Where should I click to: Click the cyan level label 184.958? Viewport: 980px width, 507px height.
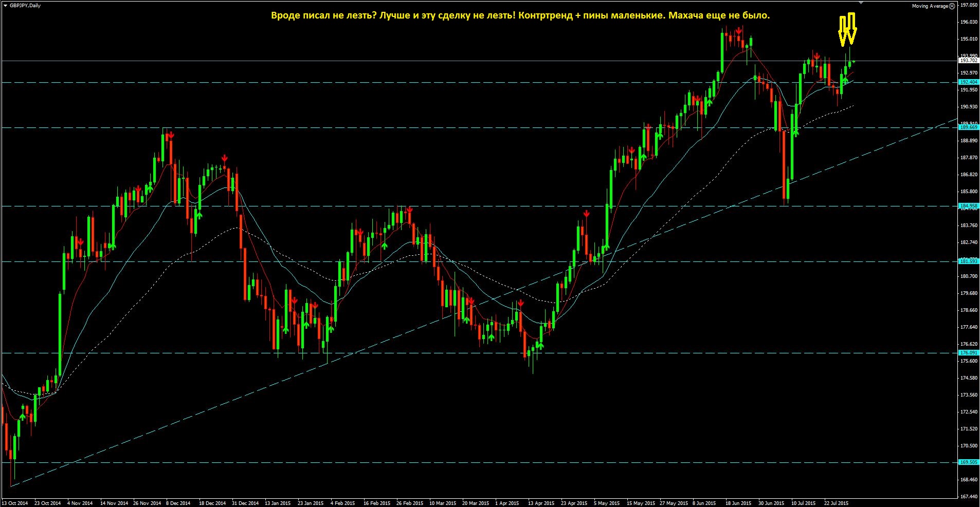[969, 206]
